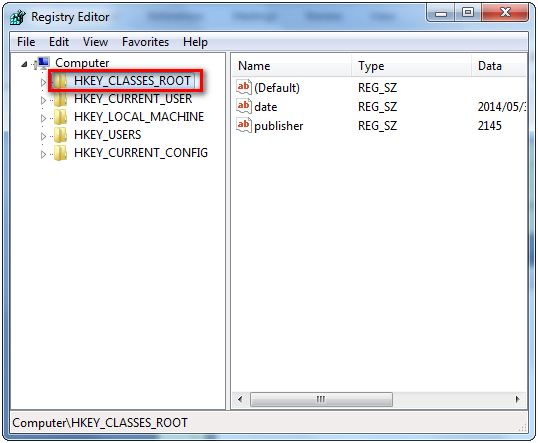Open the View menu

pyautogui.click(x=95, y=42)
